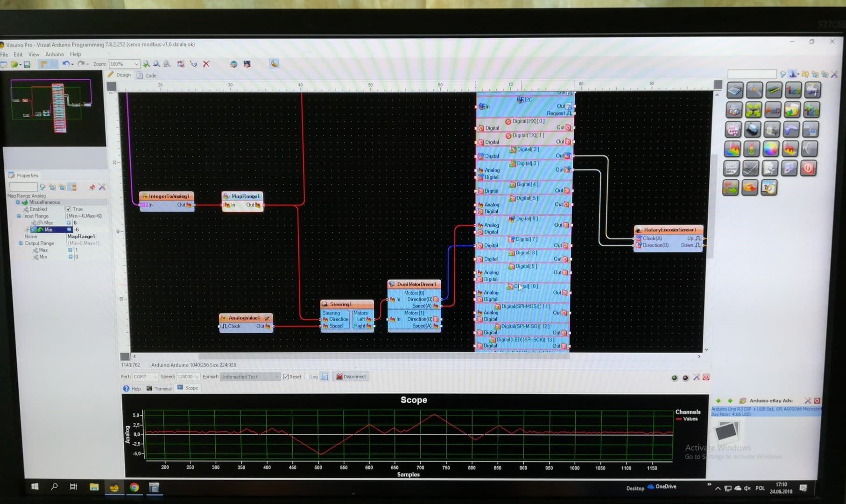
Task: Undo the last action with the undo arrow
Action: (x=66, y=64)
